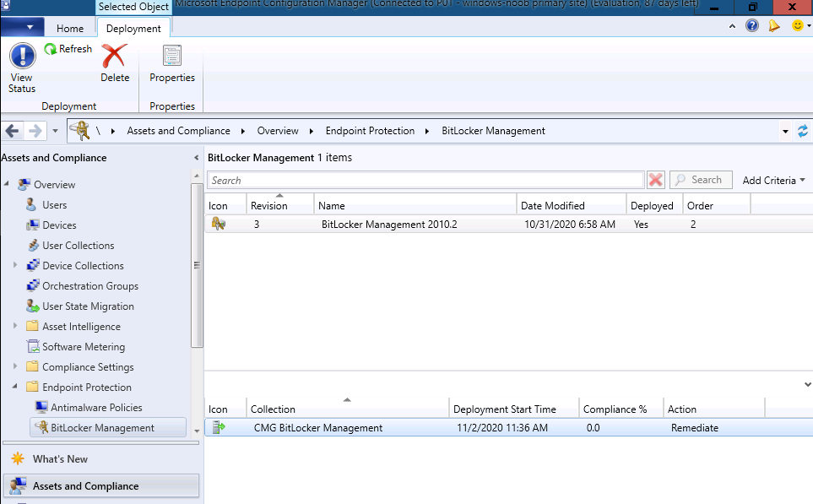813x504 pixels.
Task: Open the notifications bell
Action: click(773, 25)
